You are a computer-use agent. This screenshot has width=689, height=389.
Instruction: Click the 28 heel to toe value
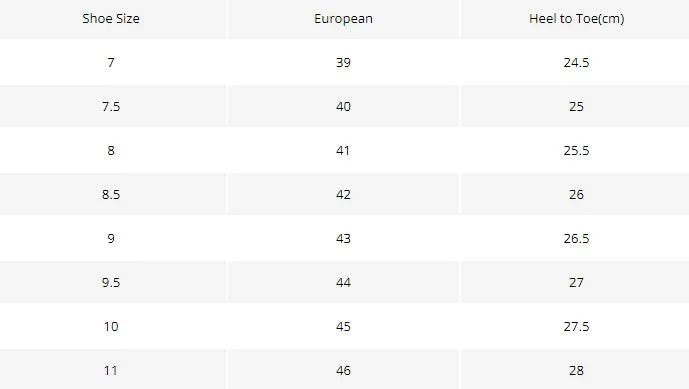(x=576, y=370)
